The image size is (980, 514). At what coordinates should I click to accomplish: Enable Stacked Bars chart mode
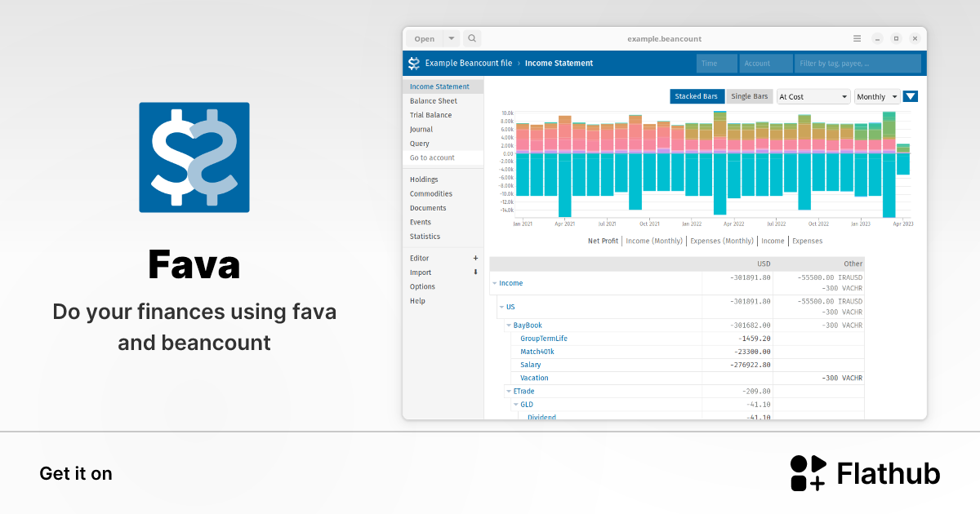tap(697, 96)
